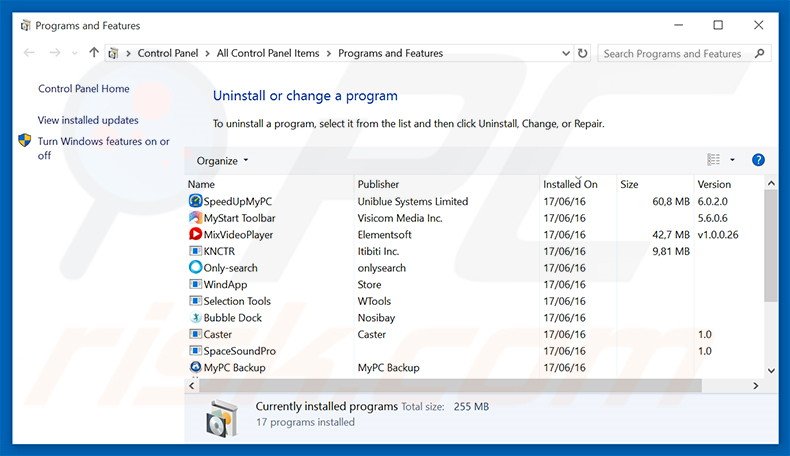Click the search magnifier icon
Viewport: 790px width, 456px height.
click(759, 53)
